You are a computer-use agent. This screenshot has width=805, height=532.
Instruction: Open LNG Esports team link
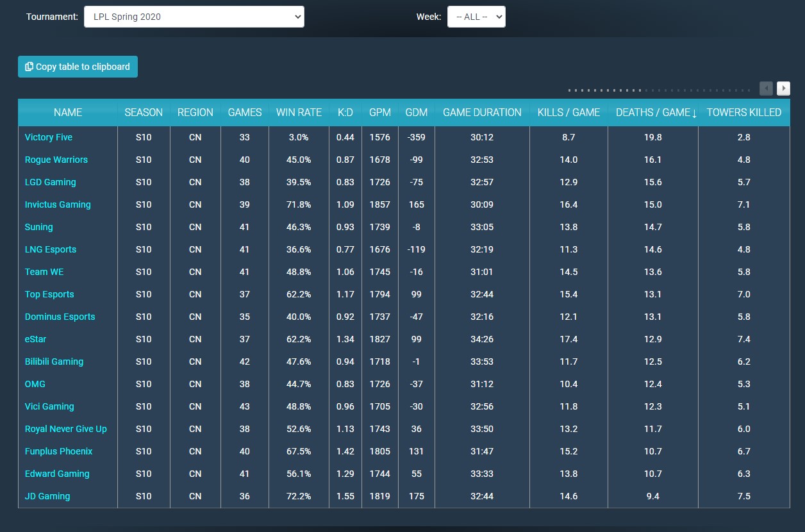[51, 249]
